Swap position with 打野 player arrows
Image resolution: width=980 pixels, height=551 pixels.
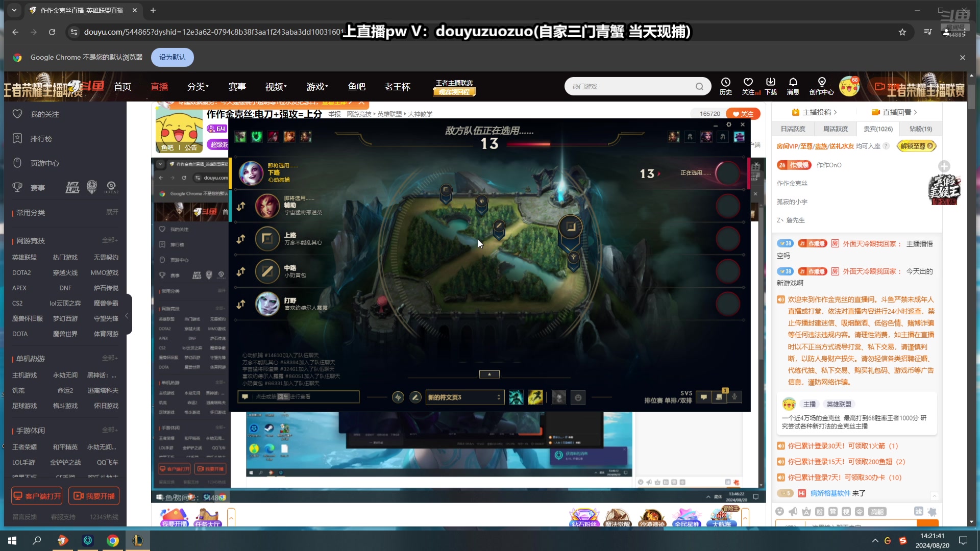[241, 304]
